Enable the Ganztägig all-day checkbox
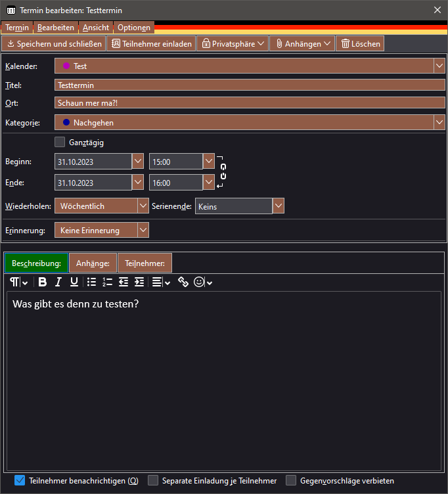This screenshot has height=494, width=448. point(60,142)
